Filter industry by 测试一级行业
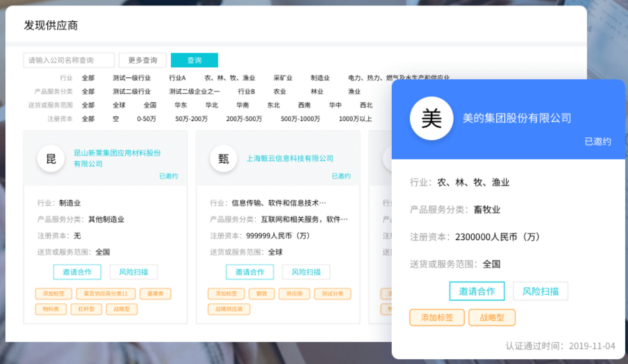This screenshot has width=628, height=364. click(x=131, y=77)
